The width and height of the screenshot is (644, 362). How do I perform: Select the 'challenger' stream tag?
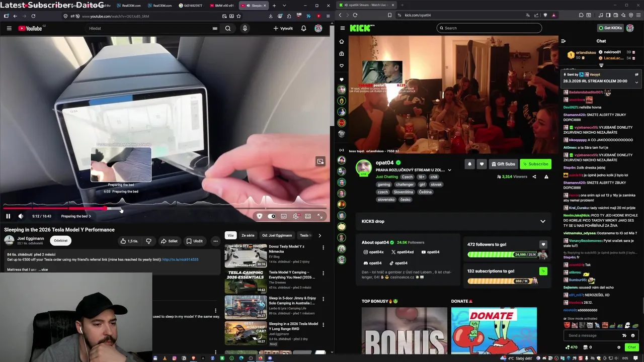click(405, 185)
